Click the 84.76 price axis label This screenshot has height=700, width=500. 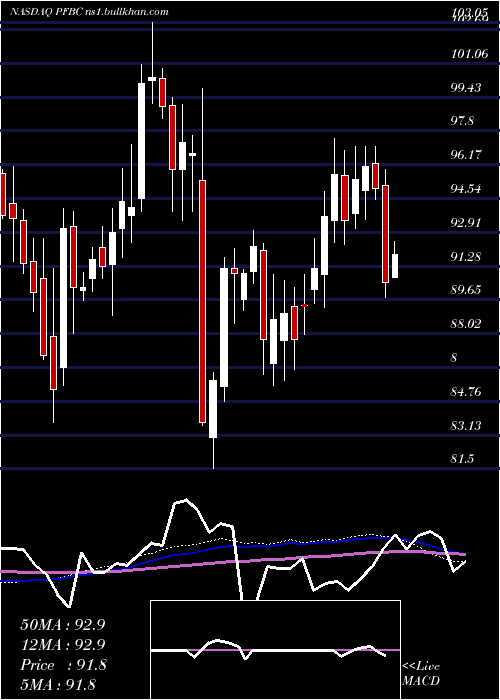[x=466, y=392]
